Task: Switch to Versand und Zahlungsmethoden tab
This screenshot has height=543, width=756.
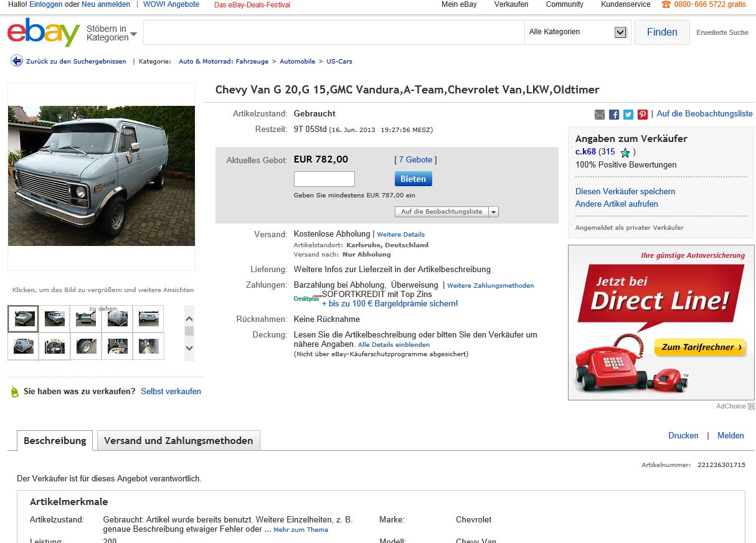Action: click(178, 441)
